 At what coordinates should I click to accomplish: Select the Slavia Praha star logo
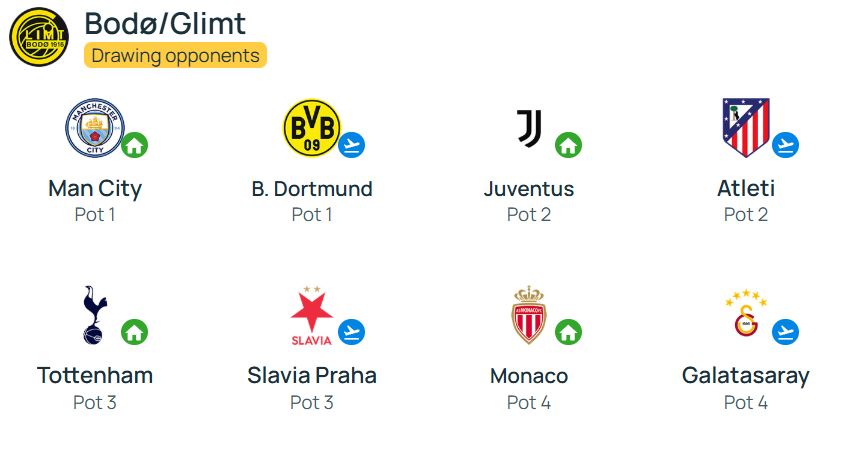click(x=312, y=315)
